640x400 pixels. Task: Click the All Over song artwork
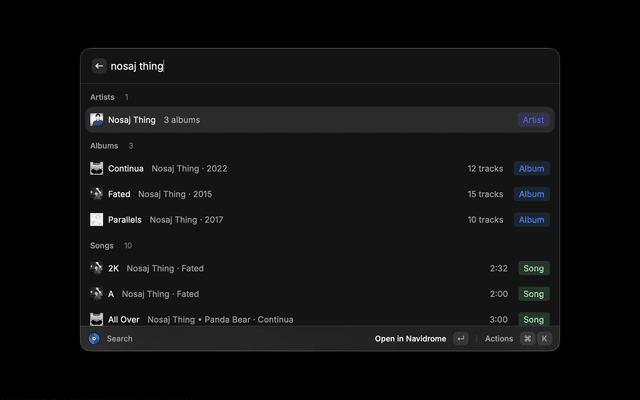pos(97,319)
